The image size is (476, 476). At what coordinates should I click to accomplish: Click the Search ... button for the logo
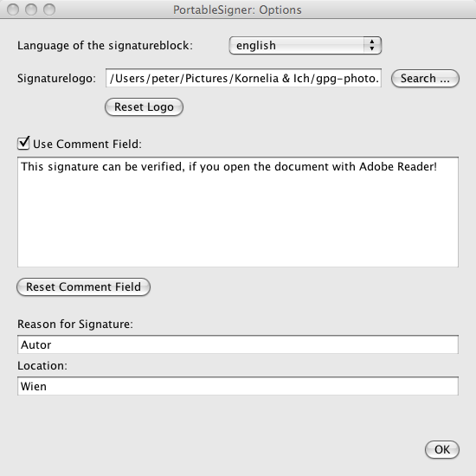click(x=425, y=78)
